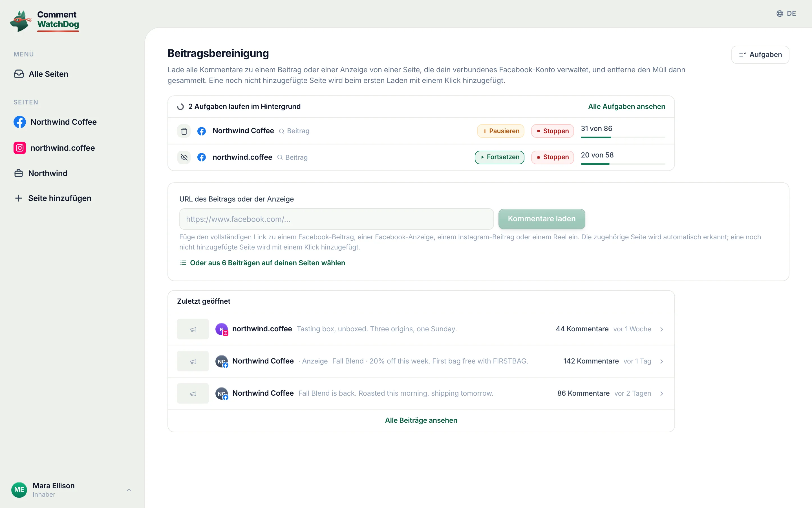Open the language selector globe icon
The height and width of the screenshot is (508, 812).
pyautogui.click(x=780, y=14)
